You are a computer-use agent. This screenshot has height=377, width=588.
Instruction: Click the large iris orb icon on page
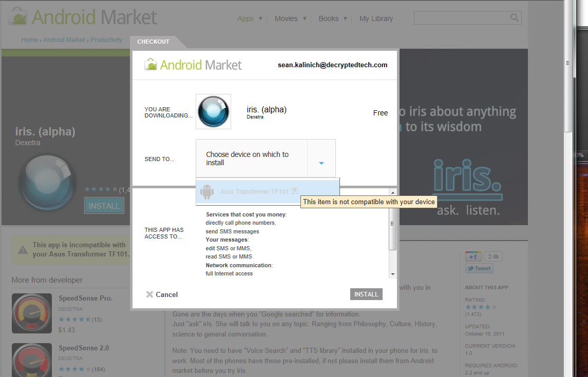47,182
